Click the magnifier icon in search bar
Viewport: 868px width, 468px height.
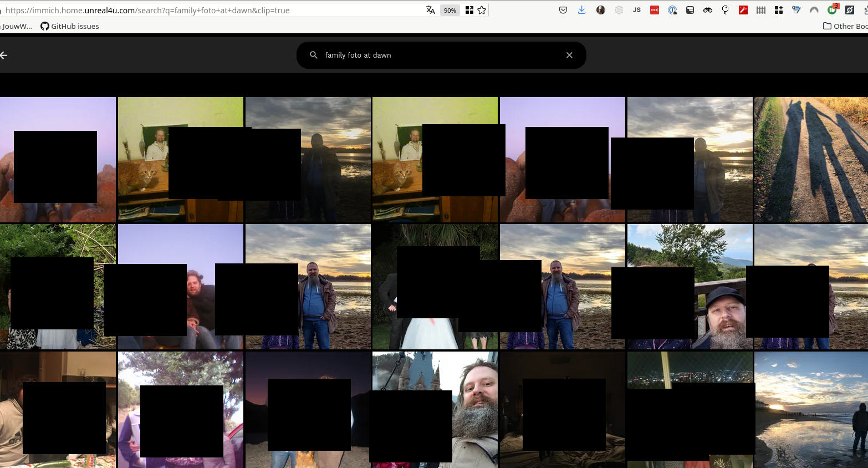tap(314, 55)
